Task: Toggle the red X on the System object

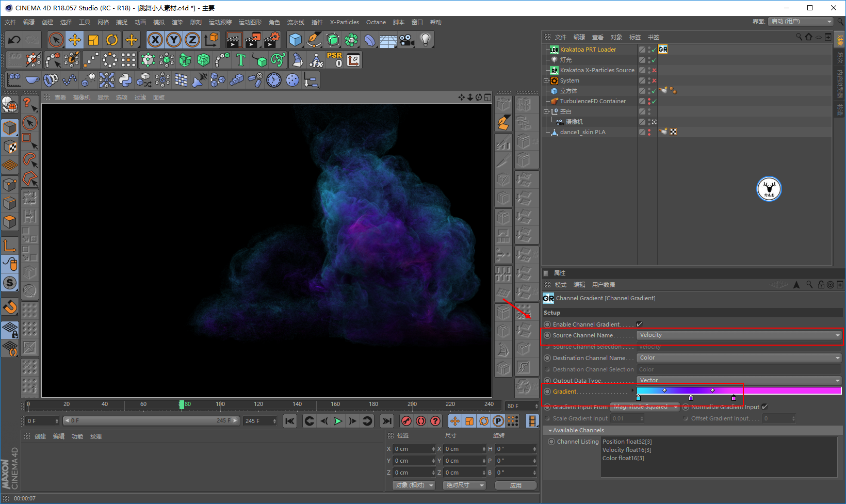Action: (x=654, y=80)
